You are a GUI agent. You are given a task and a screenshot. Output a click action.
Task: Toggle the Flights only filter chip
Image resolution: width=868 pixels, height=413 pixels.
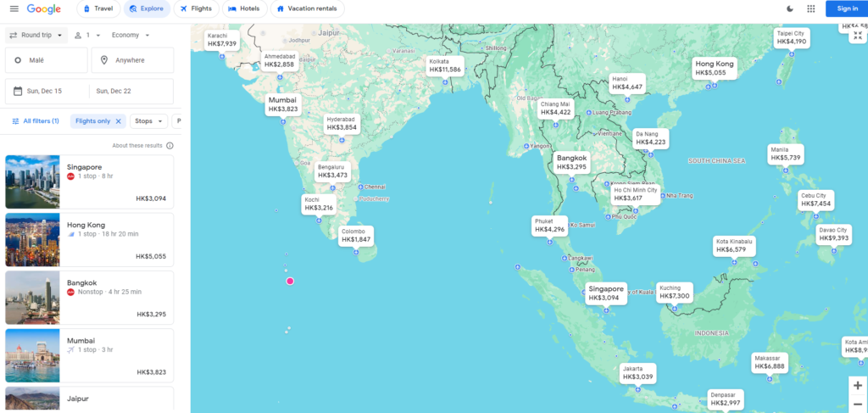coord(92,121)
